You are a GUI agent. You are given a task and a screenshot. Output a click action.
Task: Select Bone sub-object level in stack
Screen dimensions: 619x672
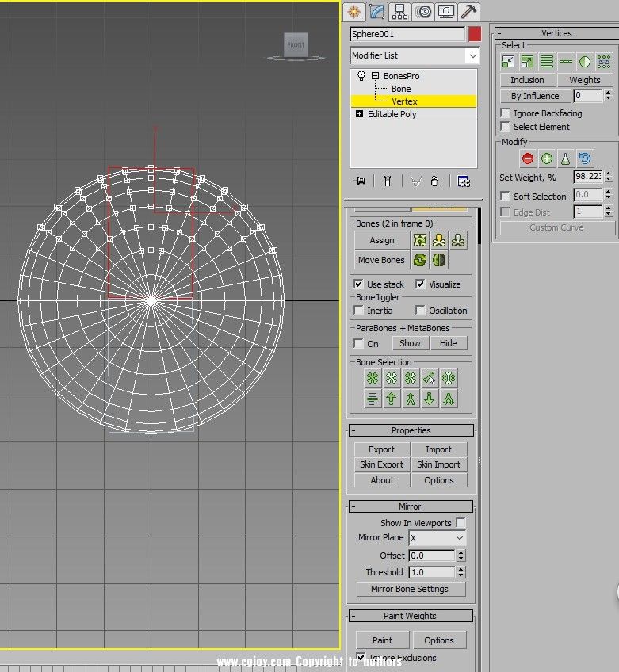point(401,89)
